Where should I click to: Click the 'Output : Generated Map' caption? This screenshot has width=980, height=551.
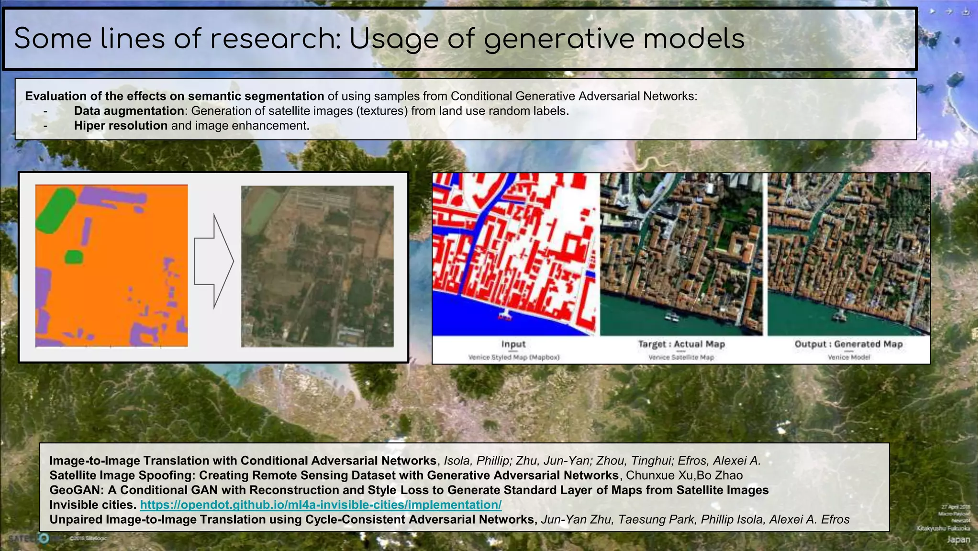point(848,344)
